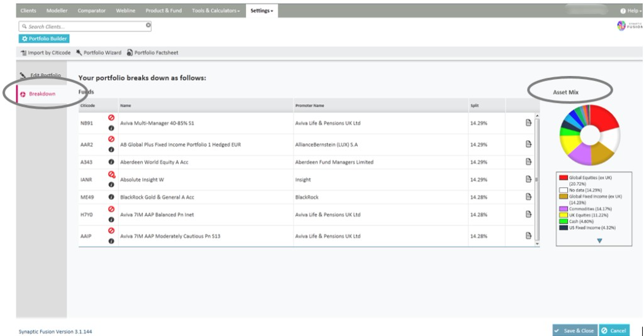Click the info icon for IANR

click(111, 185)
